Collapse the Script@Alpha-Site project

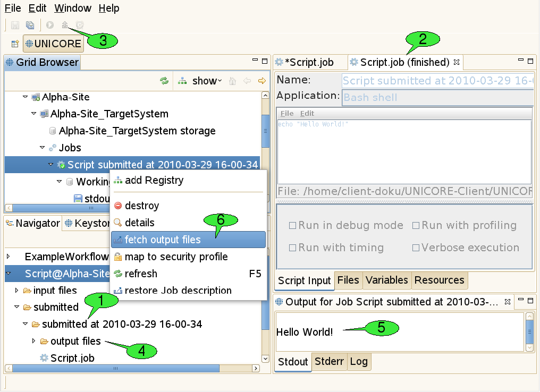coord(9,274)
